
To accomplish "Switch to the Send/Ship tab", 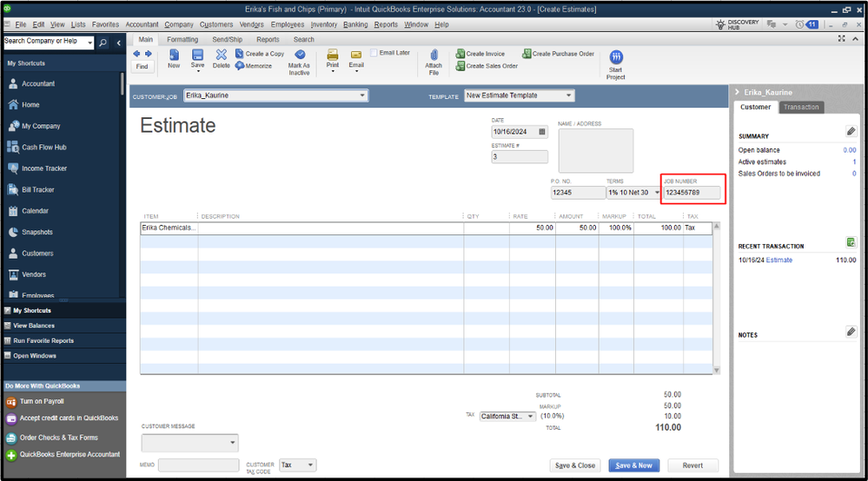I will tap(227, 39).
